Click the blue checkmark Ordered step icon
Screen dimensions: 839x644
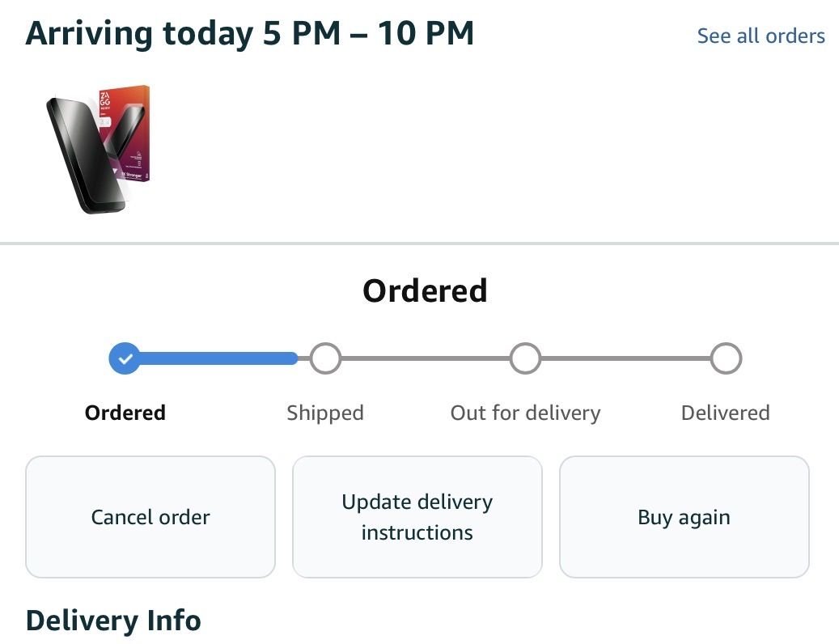(x=125, y=358)
